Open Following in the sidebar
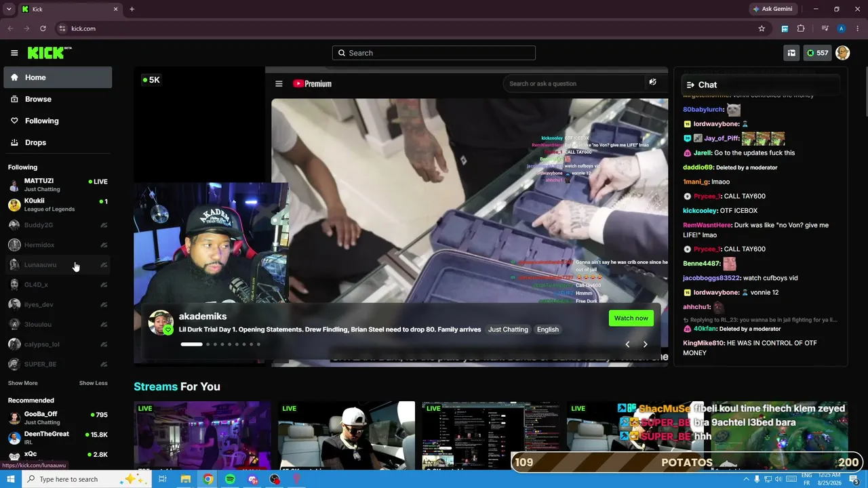This screenshot has width=868, height=488. (x=58, y=121)
